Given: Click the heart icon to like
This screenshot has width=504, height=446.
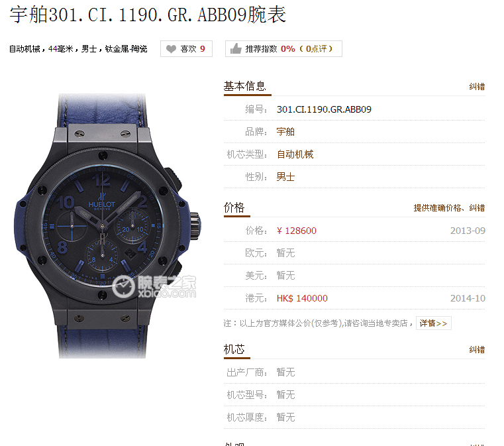Looking at the screenshot, I should point(171,49).
